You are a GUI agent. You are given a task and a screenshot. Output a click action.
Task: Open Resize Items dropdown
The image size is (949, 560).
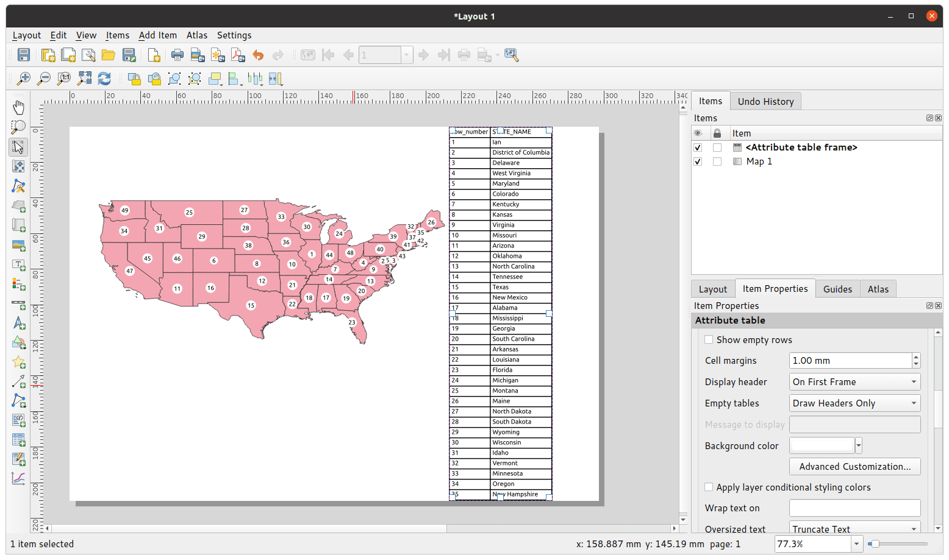tap(276, 79)
